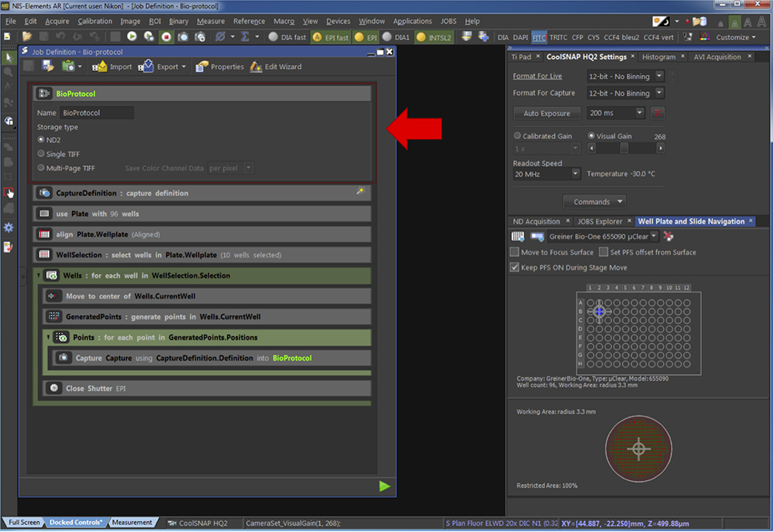Select the INTSL2 optical configuration

[x=434, y=37]
